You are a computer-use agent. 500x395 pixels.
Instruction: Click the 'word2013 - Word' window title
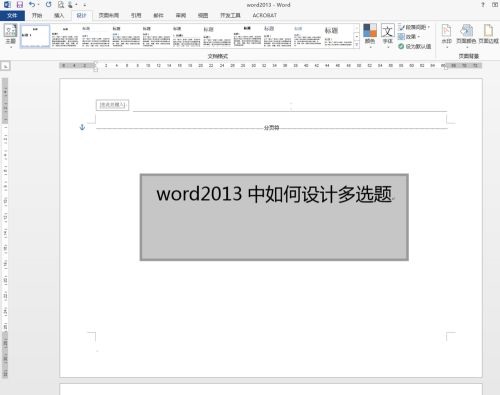(x=268, y=5)
